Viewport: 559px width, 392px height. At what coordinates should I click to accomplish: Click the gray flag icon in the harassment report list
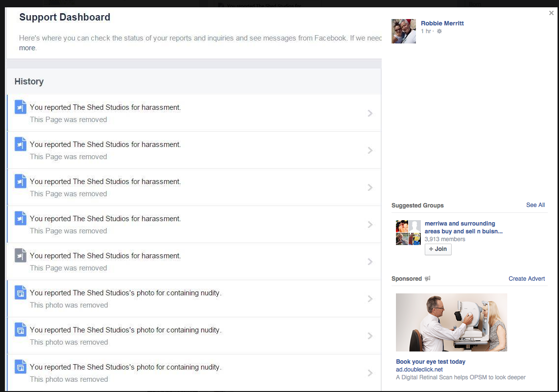tap(21, 255)
